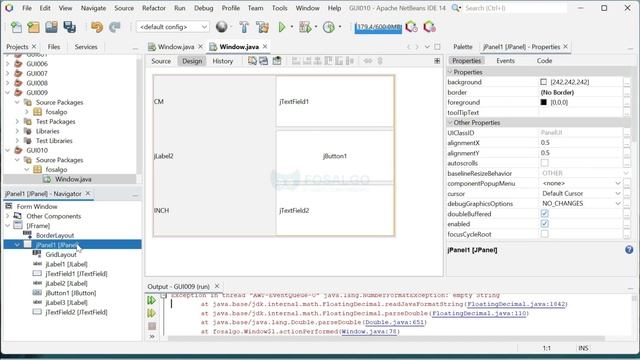Open the default config dropdown
This screenshot has height=360, width=640.
(173, 27)
